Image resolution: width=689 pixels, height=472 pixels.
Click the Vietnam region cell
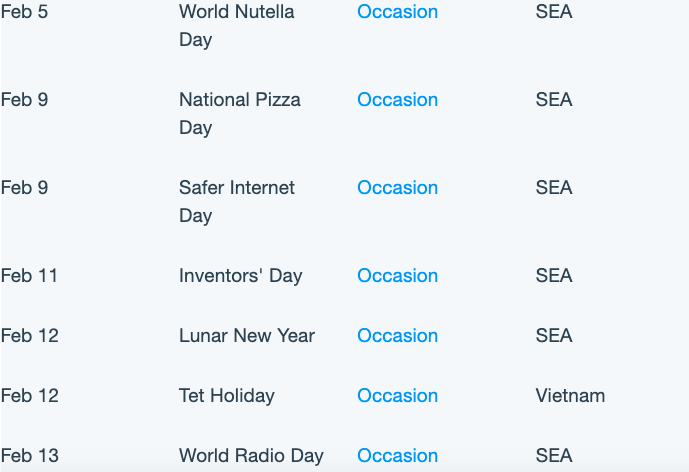tap(570, 396)
